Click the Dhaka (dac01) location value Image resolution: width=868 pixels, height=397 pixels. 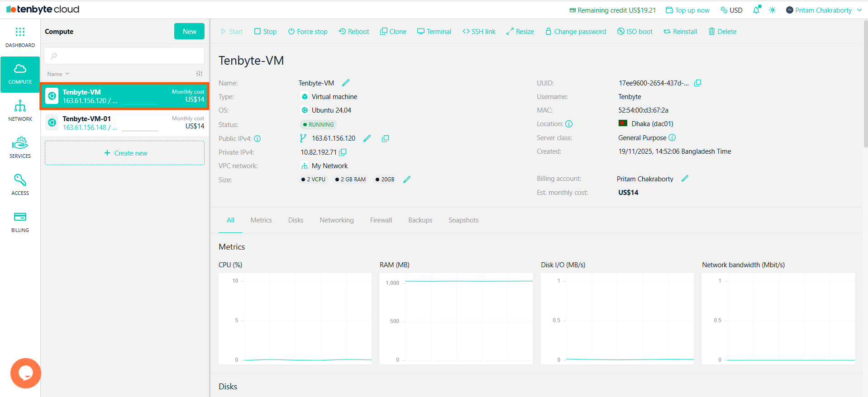click(x=652, y=124)
